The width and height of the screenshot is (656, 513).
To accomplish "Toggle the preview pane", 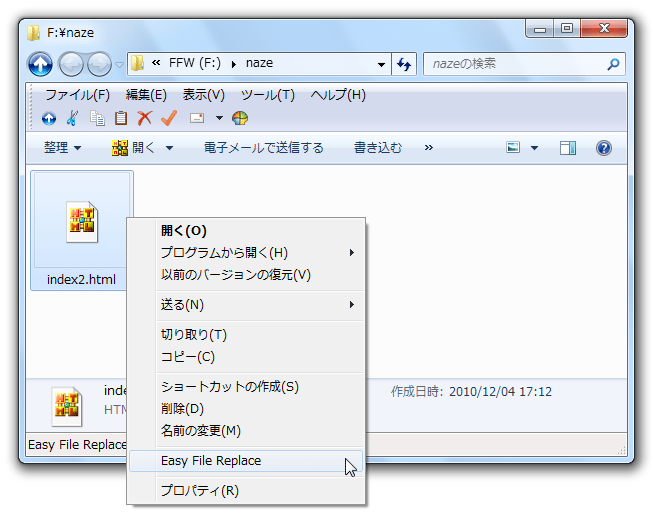I will click(x=568, y=148).
